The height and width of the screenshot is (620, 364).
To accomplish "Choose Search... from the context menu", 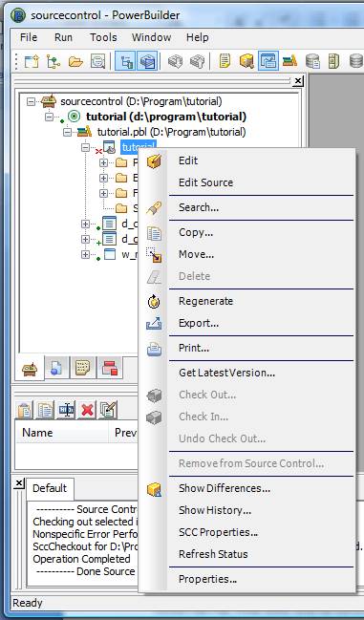I will pos(247,207).
